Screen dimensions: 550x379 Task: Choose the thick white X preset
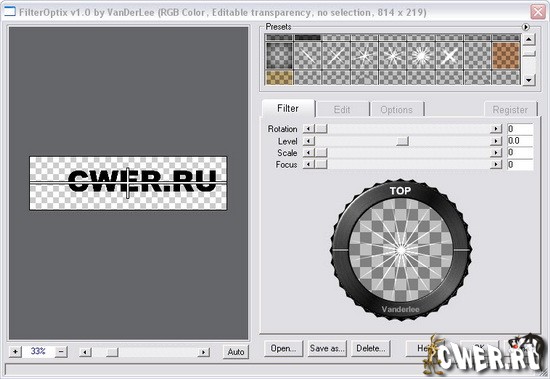pos(450,55)
